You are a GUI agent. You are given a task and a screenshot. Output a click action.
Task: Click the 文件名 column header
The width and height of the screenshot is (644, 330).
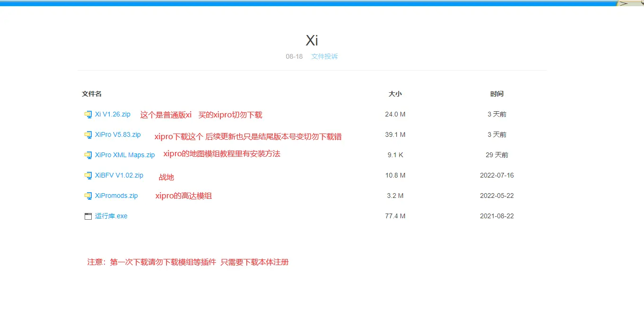pos(92,94)
